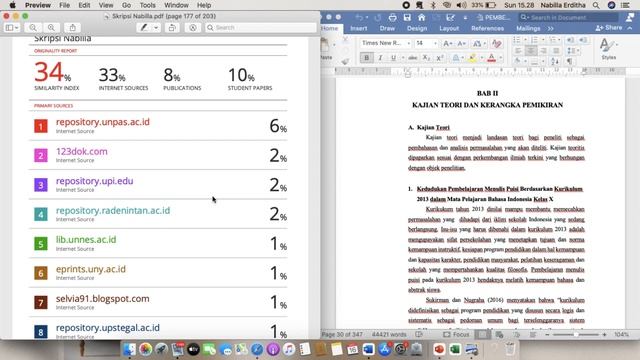Toggle subscript formatting
Screen dimensions: 640x360
(x=426, y=58)
